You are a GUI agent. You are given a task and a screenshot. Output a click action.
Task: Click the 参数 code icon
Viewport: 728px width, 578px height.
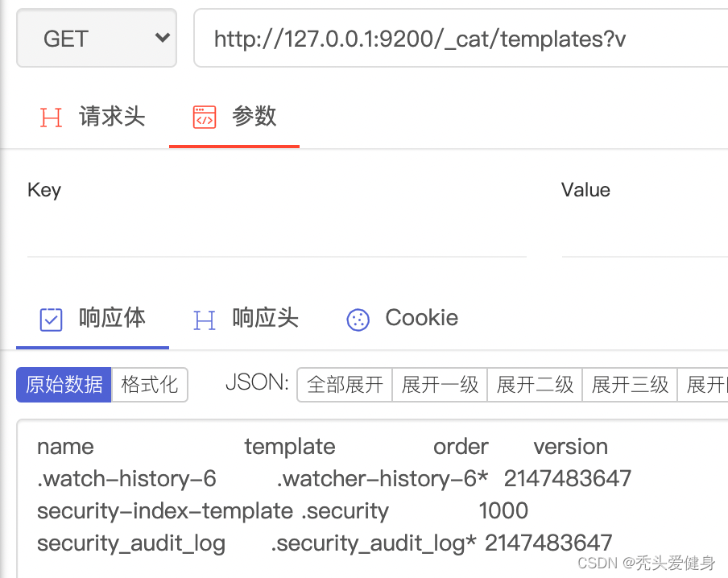(205, 118)
